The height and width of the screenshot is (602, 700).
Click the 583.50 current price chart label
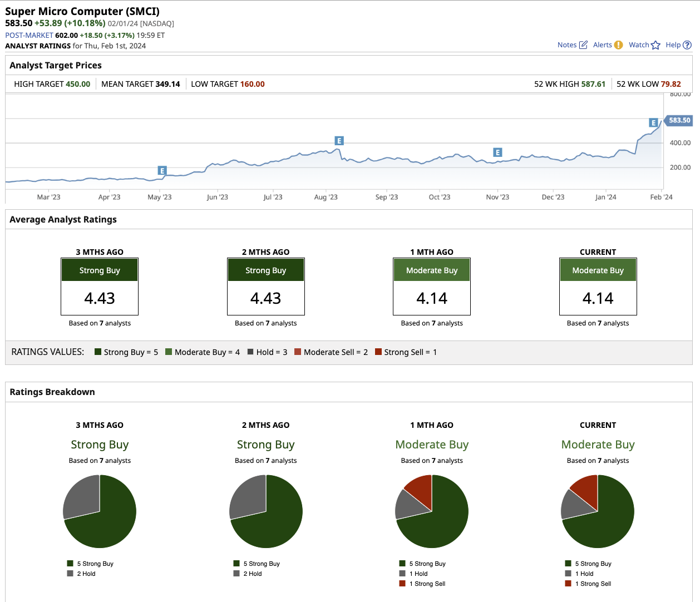coord(679,120)
